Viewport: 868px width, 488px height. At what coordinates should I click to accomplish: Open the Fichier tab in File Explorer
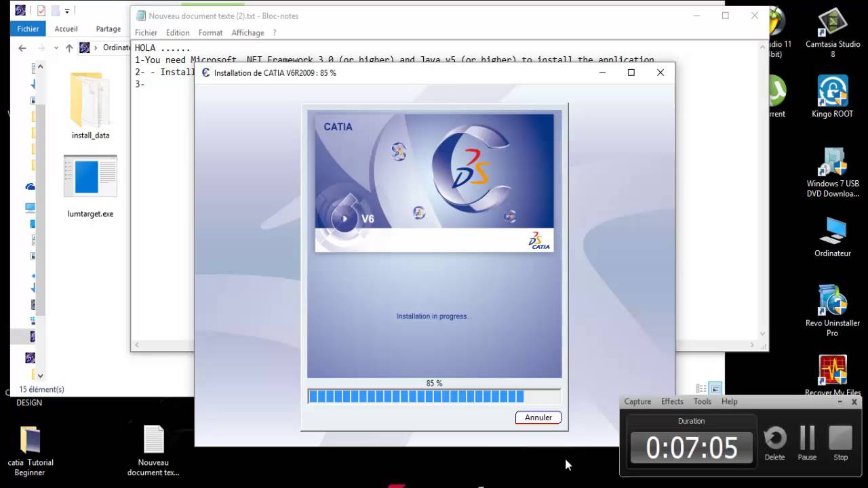(28, 29)
